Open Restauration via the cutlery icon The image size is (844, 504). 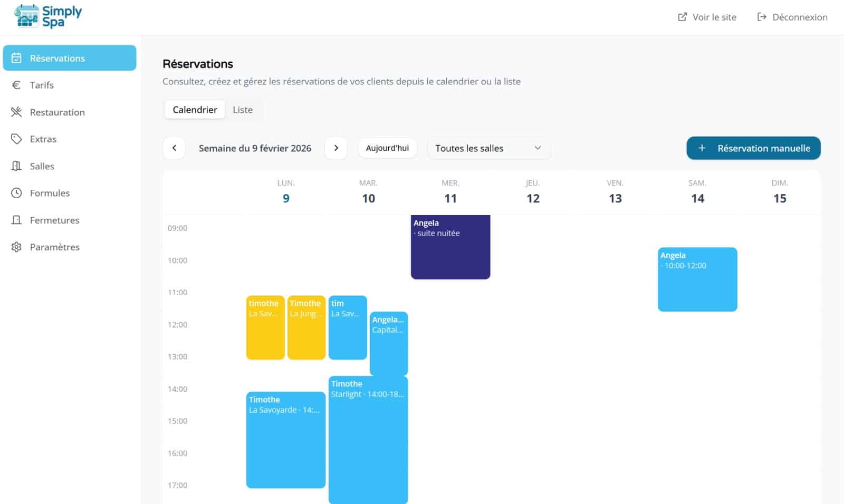pyautogui.click(x=16, y=112)
